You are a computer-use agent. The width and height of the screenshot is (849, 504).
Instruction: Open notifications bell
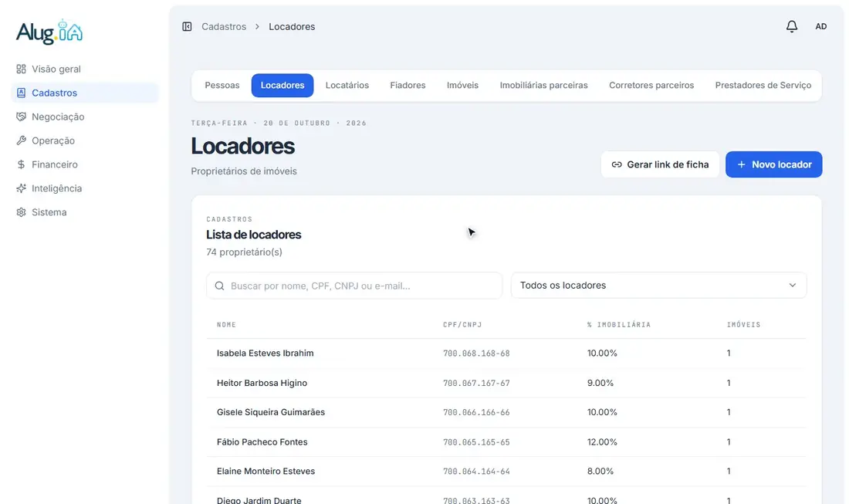click(x=792, y=26)
